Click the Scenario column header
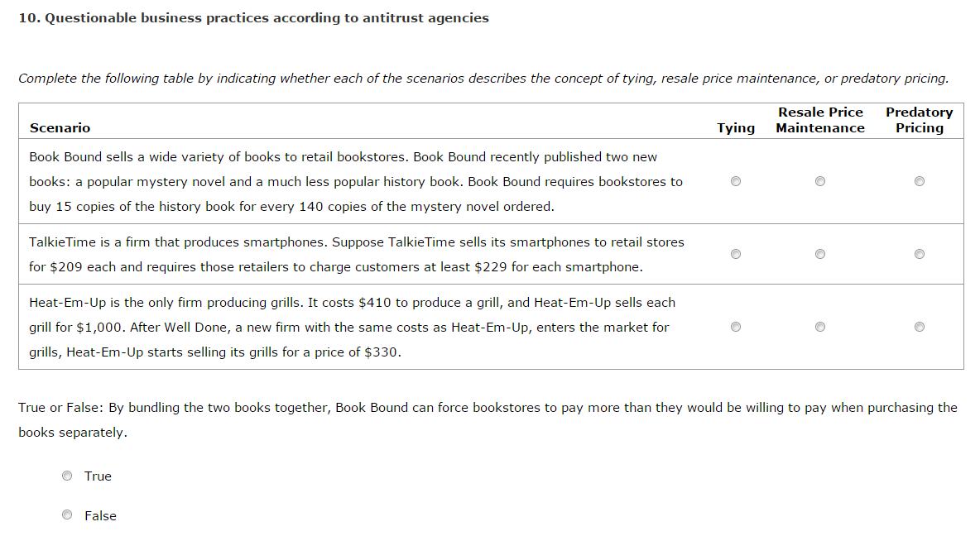This screenshot has width=980, height=560. (x=60, y=128)
